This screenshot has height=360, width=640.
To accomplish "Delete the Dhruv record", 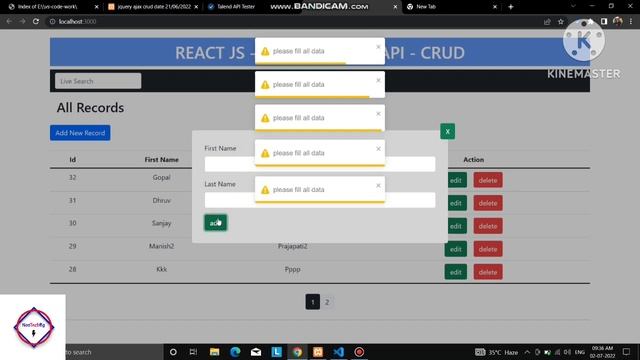I will point(488,203).
